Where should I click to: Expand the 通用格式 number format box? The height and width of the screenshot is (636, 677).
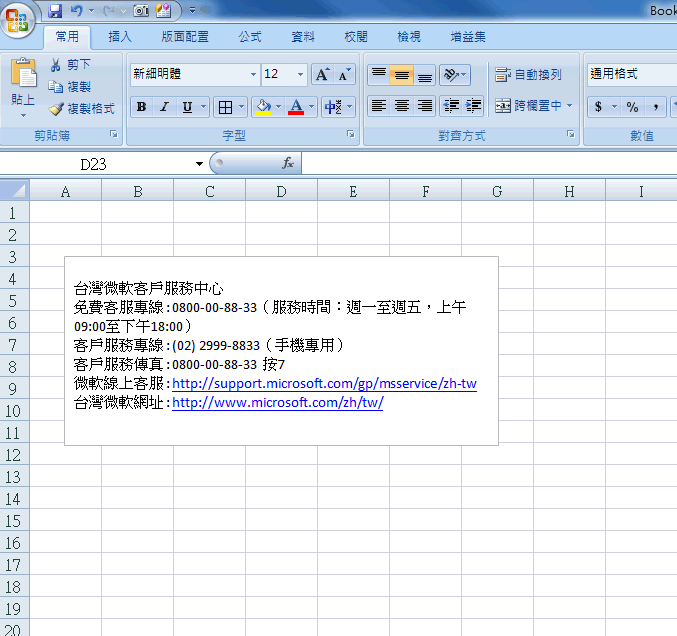632,74
